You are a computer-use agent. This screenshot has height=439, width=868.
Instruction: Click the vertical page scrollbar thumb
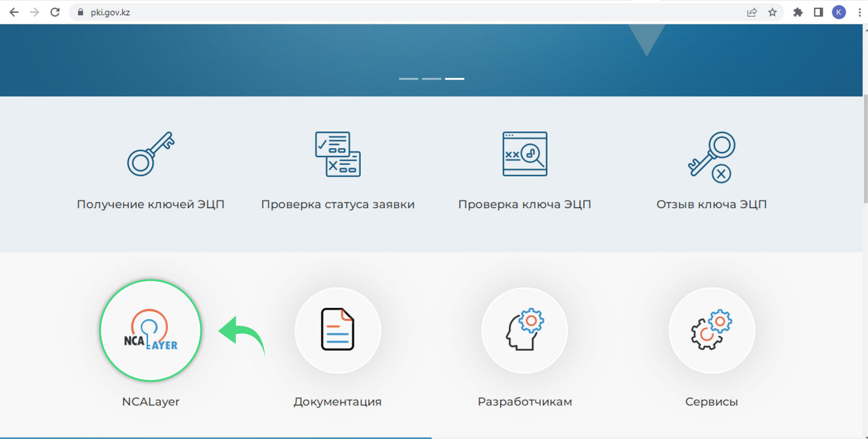click(x=865, y=150)
